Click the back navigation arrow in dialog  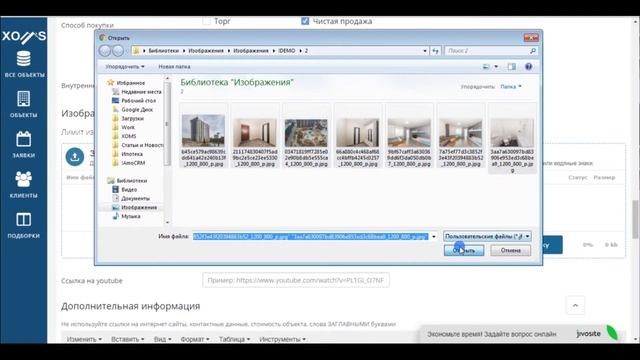tap(105, 51)
